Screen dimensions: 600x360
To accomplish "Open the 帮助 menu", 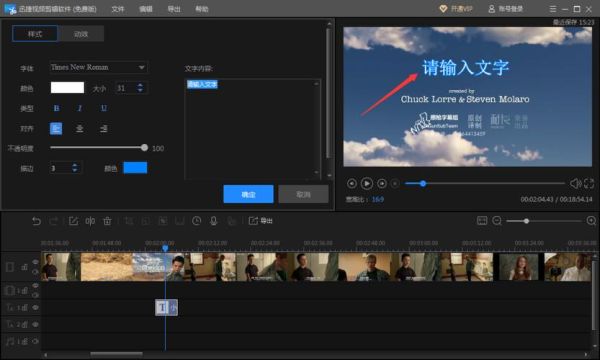I will (x=202, y=9).
